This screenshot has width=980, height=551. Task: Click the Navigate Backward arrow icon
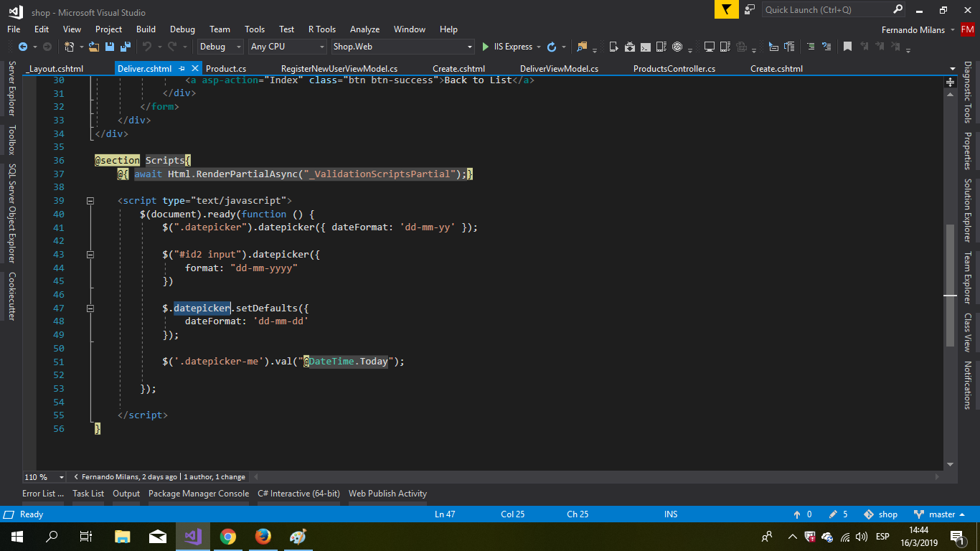click(x=22, y=47)
